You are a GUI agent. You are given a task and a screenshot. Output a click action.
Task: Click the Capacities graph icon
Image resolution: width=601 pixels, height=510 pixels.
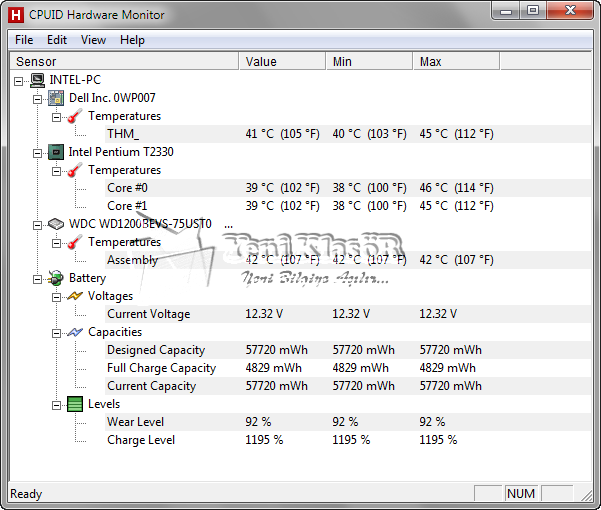tap(75, 332)
